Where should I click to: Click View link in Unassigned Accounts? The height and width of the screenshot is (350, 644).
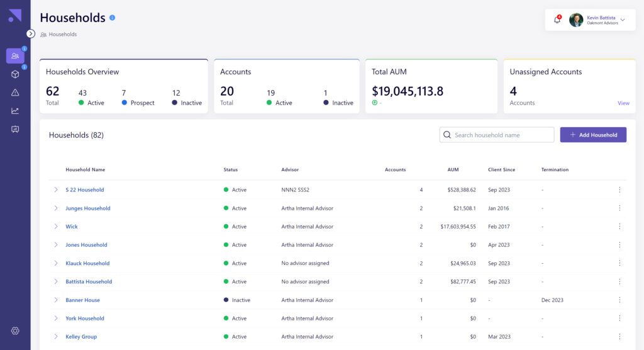[x=623, y=103]
